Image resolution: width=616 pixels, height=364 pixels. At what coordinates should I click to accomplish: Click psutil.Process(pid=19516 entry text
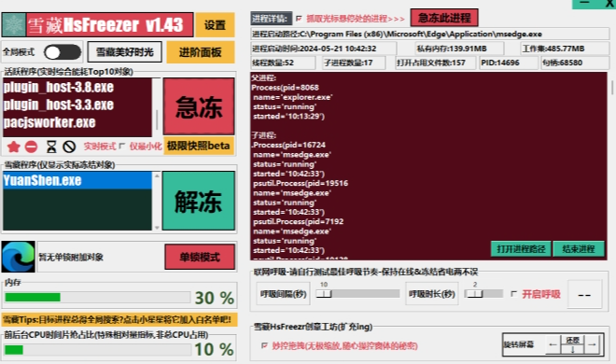click(301, 183)
